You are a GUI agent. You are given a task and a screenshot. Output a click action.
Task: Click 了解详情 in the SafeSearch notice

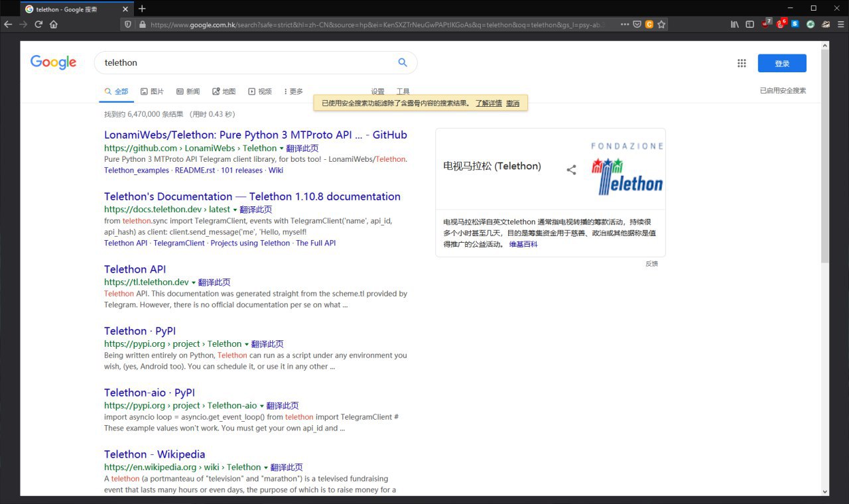[488, 103]
